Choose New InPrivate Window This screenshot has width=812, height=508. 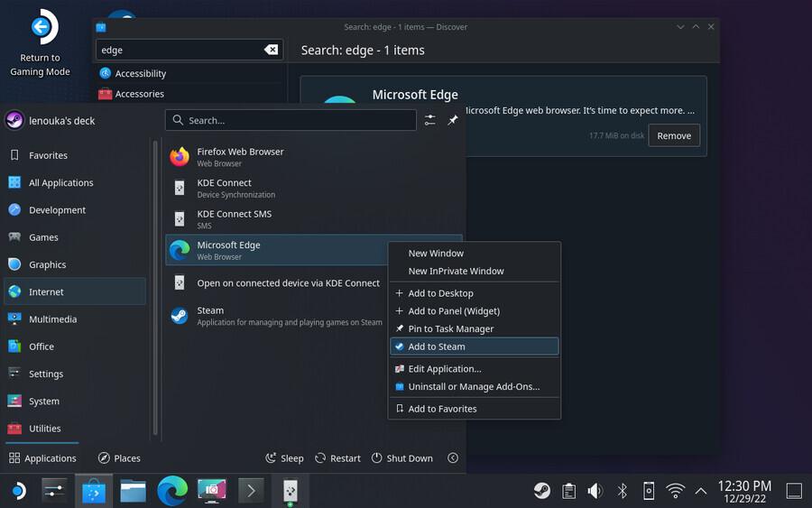click(x=475, y=271)
